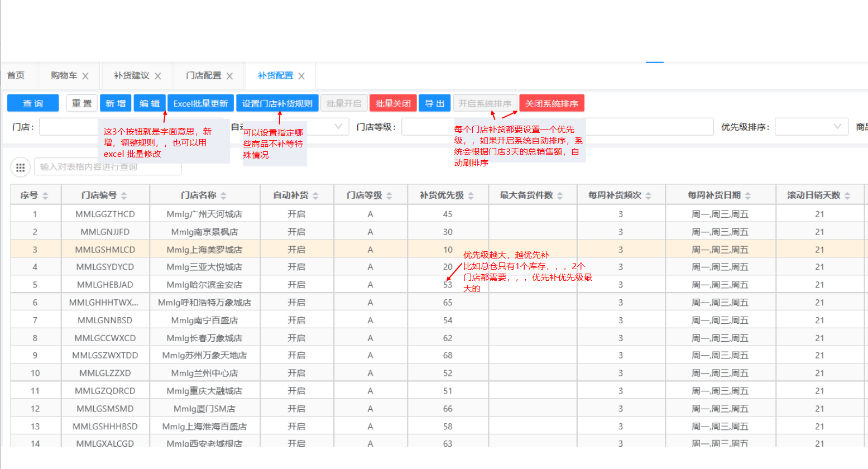Open the column grid settings icon
868x469 pixels.
pyautogui.click(x=20, y=167)
